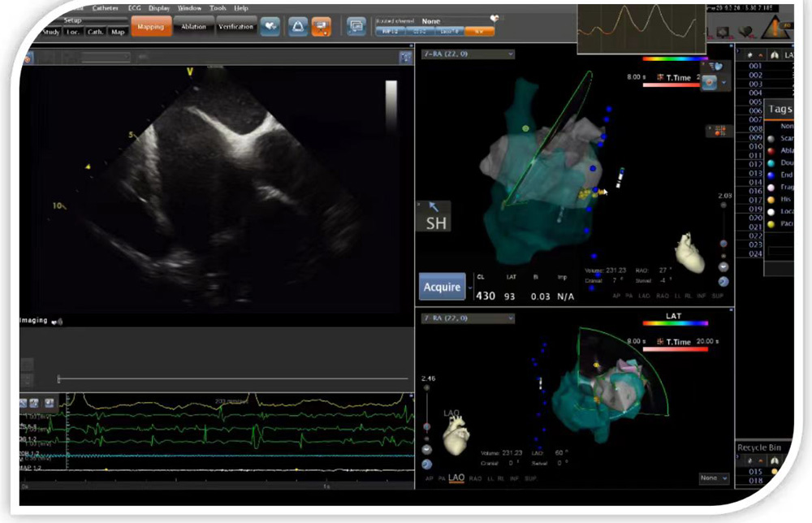Select the RAO view preset in lower map
The image size is (812, 523).
point(476,479)
